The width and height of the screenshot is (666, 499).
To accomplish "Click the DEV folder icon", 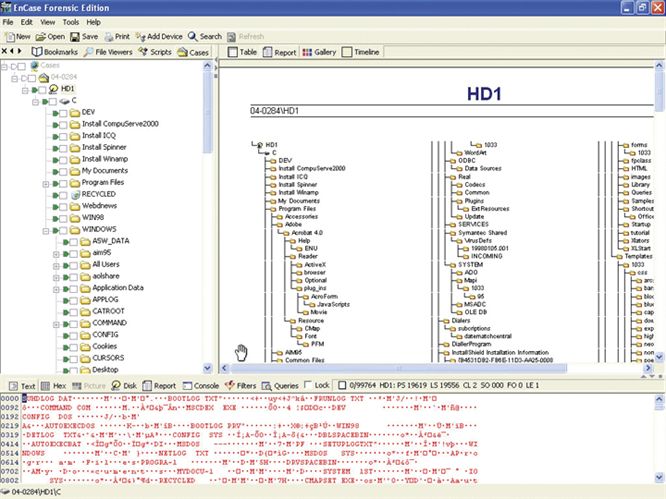I will click(x=75, y=113).
